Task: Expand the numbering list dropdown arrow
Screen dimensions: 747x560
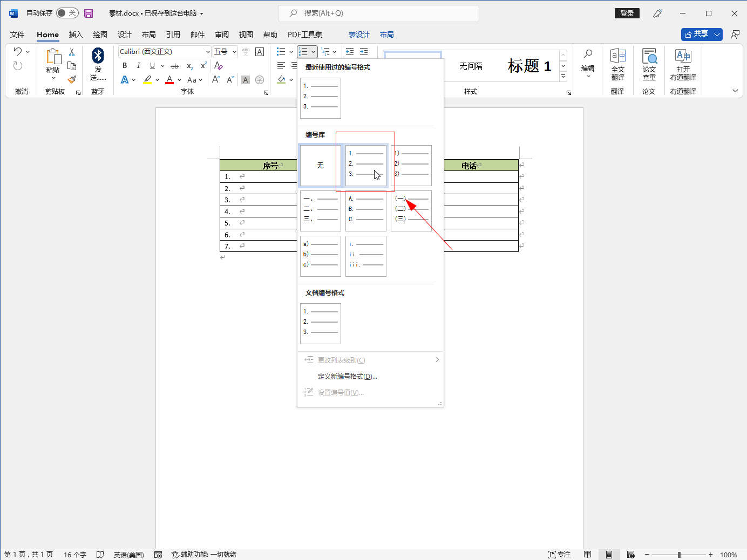Action: (313, 52)
